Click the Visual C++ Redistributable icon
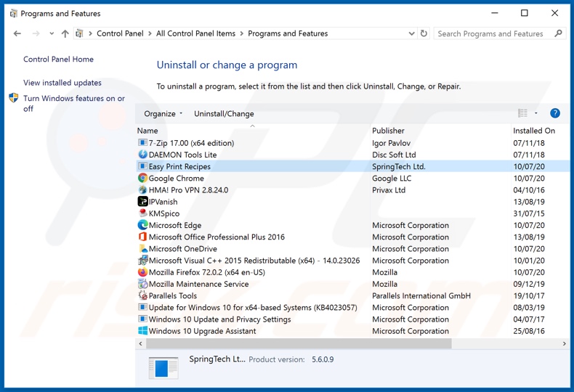574x392 pixels. tap(142, 261)
